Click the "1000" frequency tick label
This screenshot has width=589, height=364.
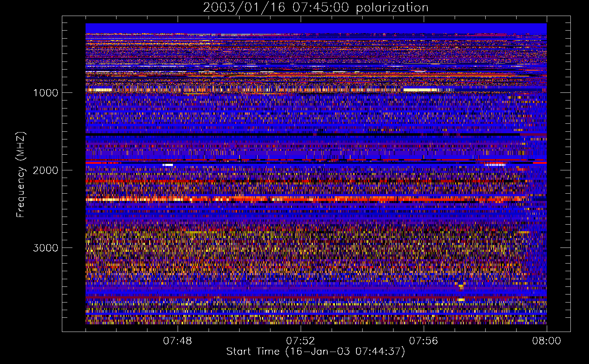click(x=46, y=93)
